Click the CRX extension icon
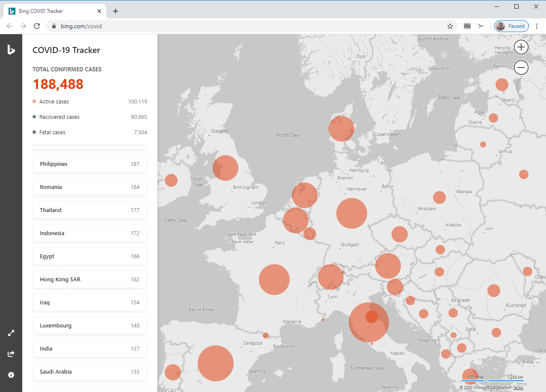Viewport: 546px width, 392px height. click(467, 26)
